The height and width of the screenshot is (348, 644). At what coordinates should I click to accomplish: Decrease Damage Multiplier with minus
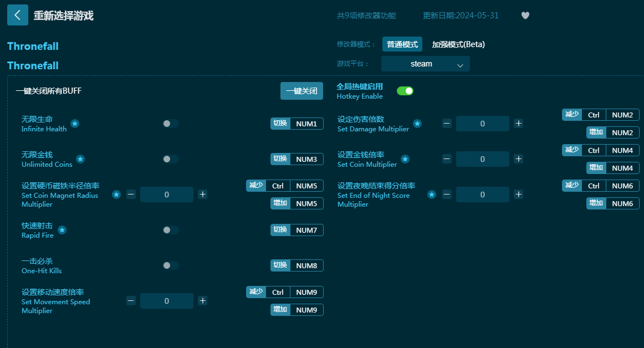[x=447, y=123]
